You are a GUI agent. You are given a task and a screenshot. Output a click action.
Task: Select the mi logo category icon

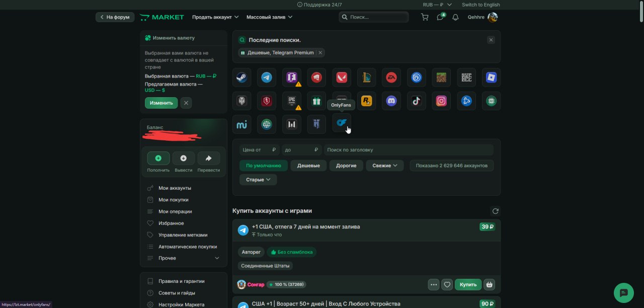(242, 124)
